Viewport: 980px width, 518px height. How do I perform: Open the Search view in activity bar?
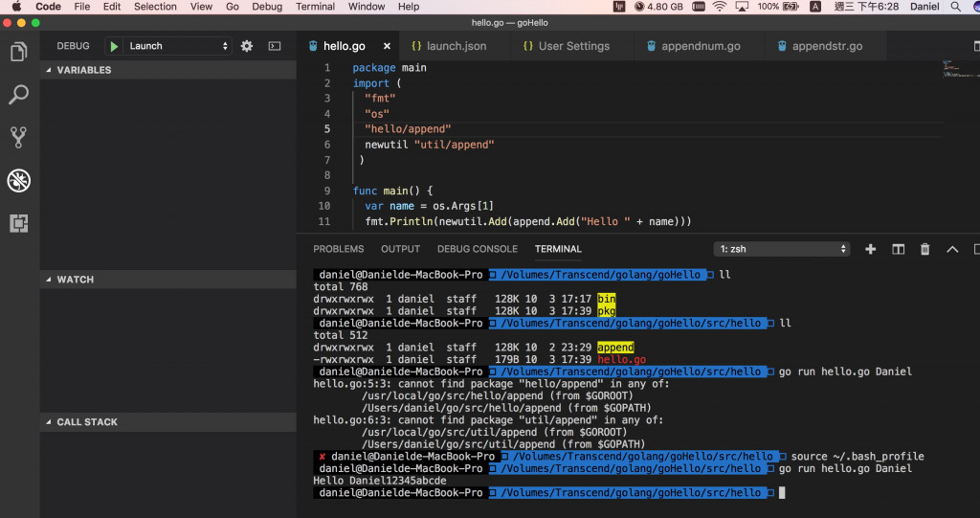click(x=19, y=95)
